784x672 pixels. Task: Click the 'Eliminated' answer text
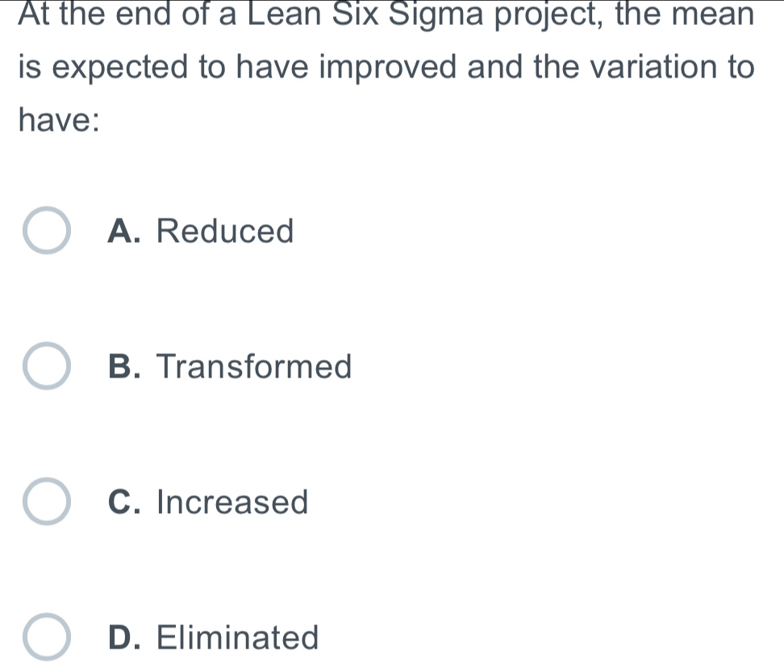[x=238, y=637]
